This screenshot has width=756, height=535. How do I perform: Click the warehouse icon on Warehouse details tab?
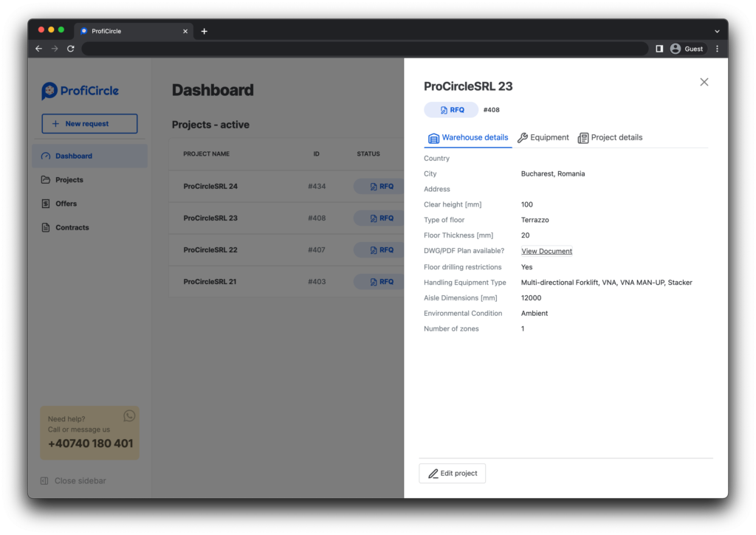click(x=433, y=138)
